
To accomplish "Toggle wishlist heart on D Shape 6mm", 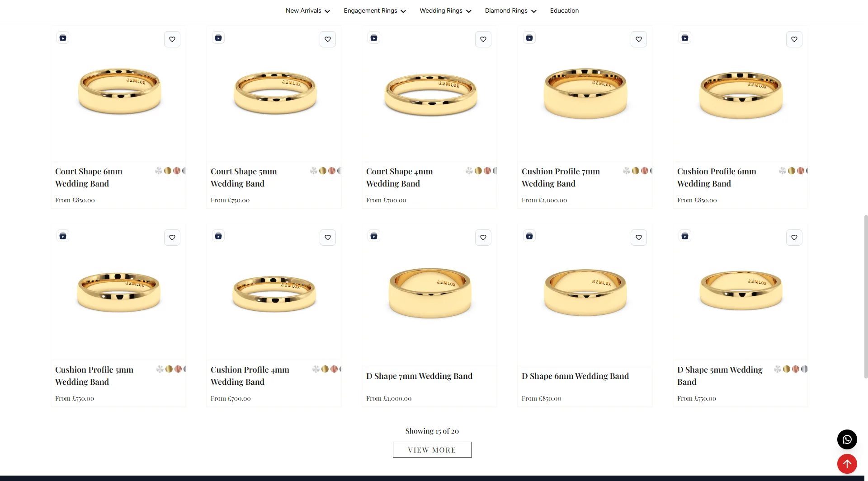I will [639, 238].
